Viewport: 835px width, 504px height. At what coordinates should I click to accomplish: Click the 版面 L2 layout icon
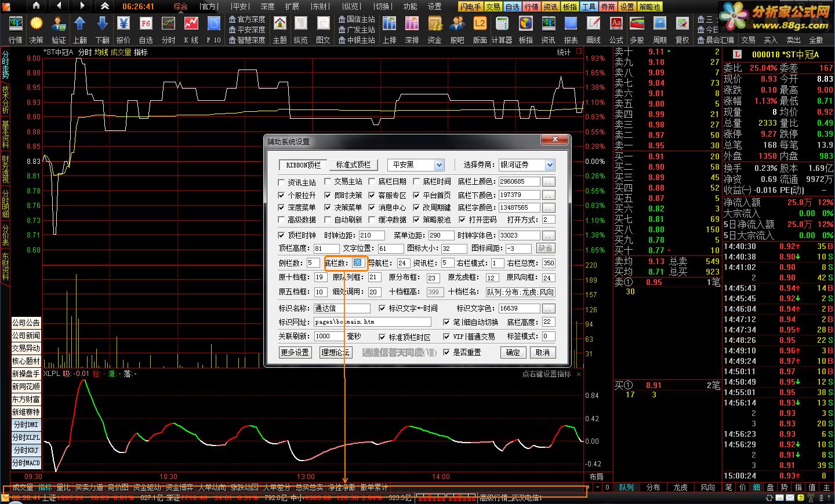480,29
